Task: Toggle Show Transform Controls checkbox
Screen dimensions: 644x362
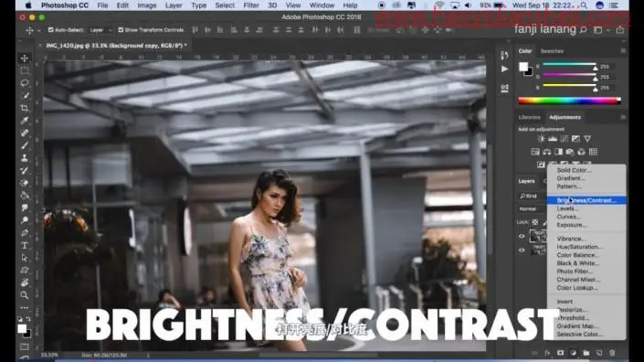Action: [121, 30]
